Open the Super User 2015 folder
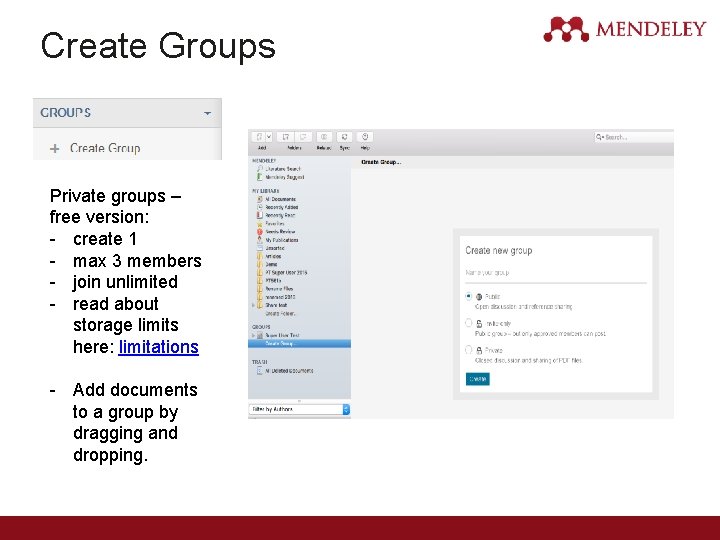The width and height of the screenshot is (720, 540). tap(286, 273)
